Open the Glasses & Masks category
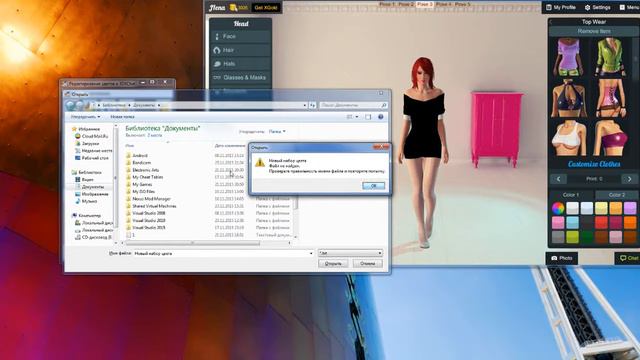Image resolution: width=640 pixels, height=360 pixels. click(x=240, y=78)
